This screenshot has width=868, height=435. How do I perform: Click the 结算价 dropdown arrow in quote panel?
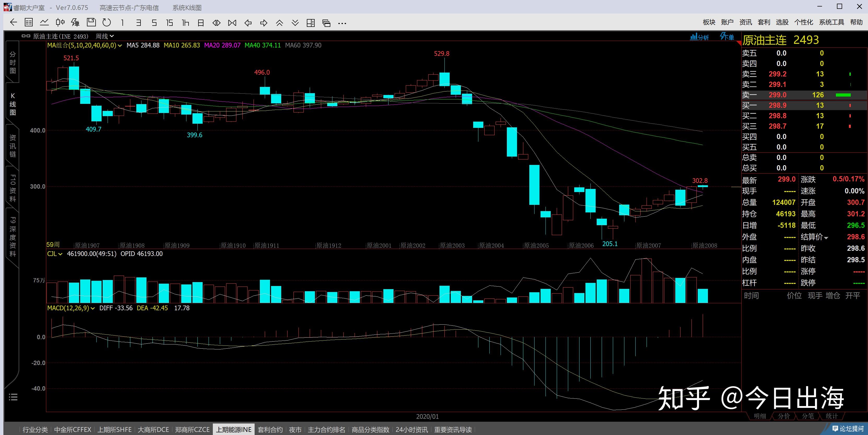coord(826,238)
